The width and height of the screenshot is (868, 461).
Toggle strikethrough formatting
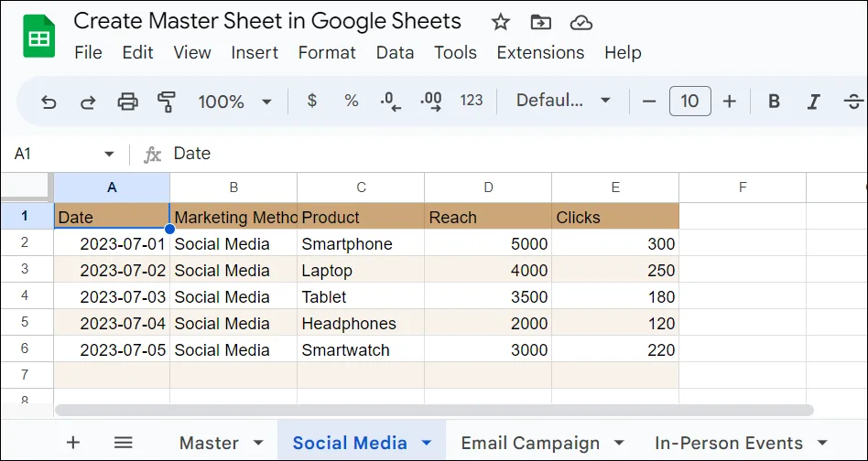(x=853, y=102)
